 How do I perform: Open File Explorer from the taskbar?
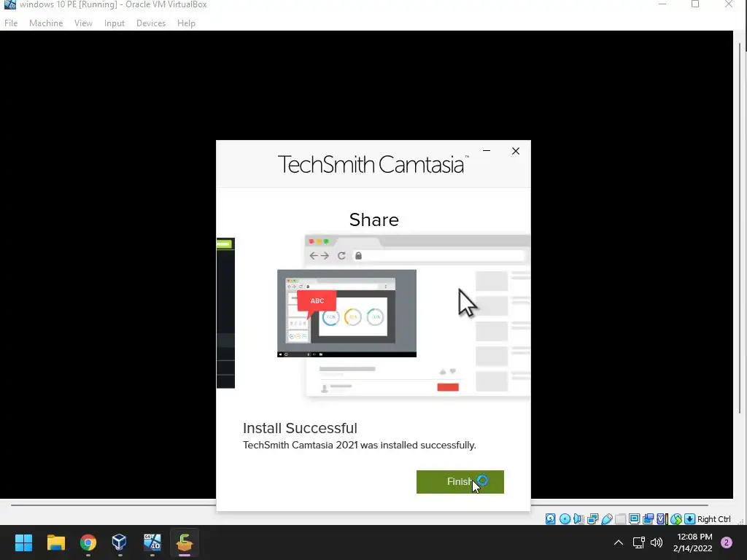tap(55, 542)
